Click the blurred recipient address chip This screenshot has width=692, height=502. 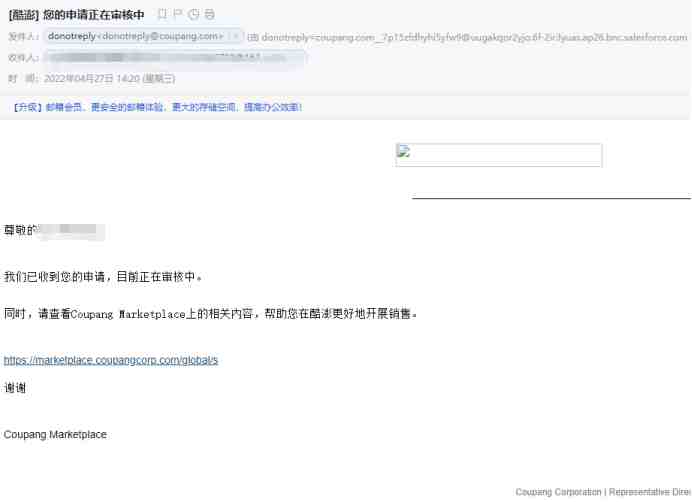click(175, 57)
